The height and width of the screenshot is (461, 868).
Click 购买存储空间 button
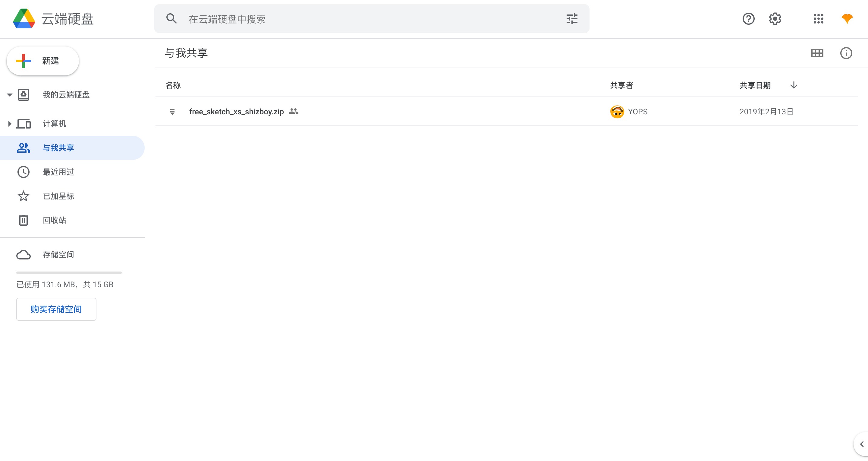(x=56, y=309)
